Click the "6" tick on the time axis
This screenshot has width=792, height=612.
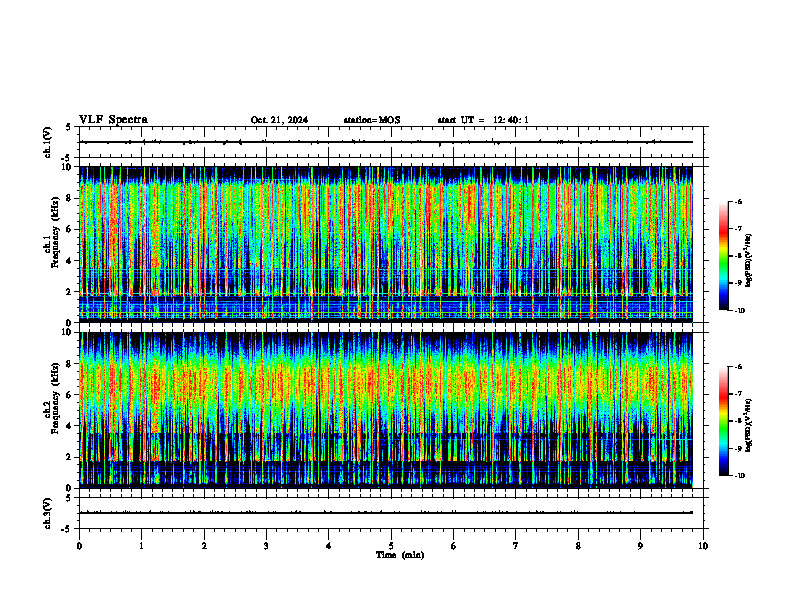pos(454,546)
